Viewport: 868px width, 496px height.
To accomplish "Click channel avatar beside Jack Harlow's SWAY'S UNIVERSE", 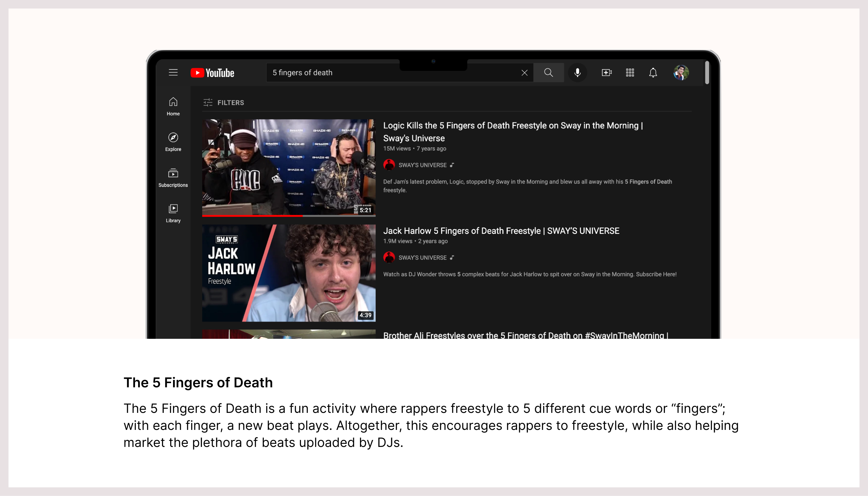I will tap(389, 258).
